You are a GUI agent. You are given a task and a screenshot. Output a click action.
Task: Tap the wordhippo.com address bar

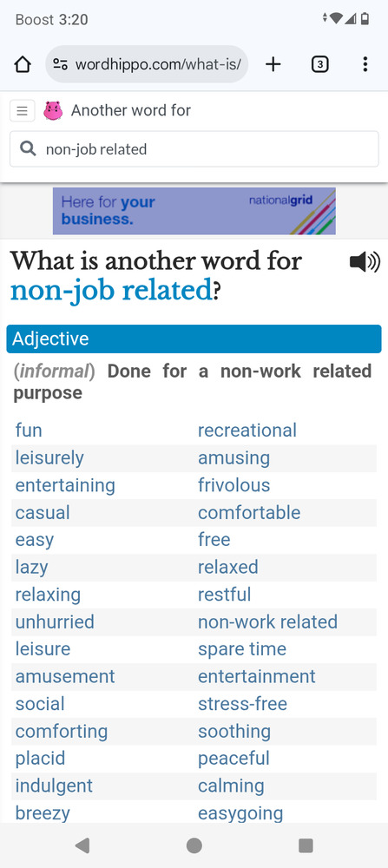147,64
